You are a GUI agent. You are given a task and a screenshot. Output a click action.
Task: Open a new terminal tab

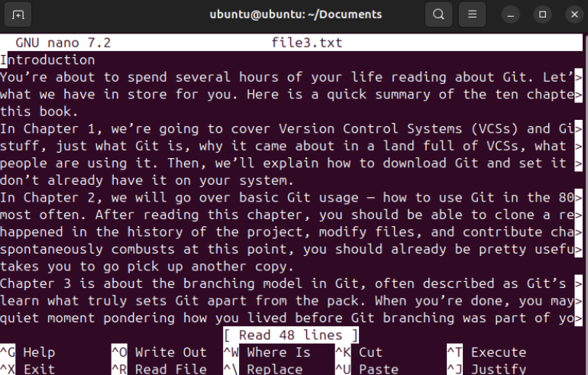point(18,15)
